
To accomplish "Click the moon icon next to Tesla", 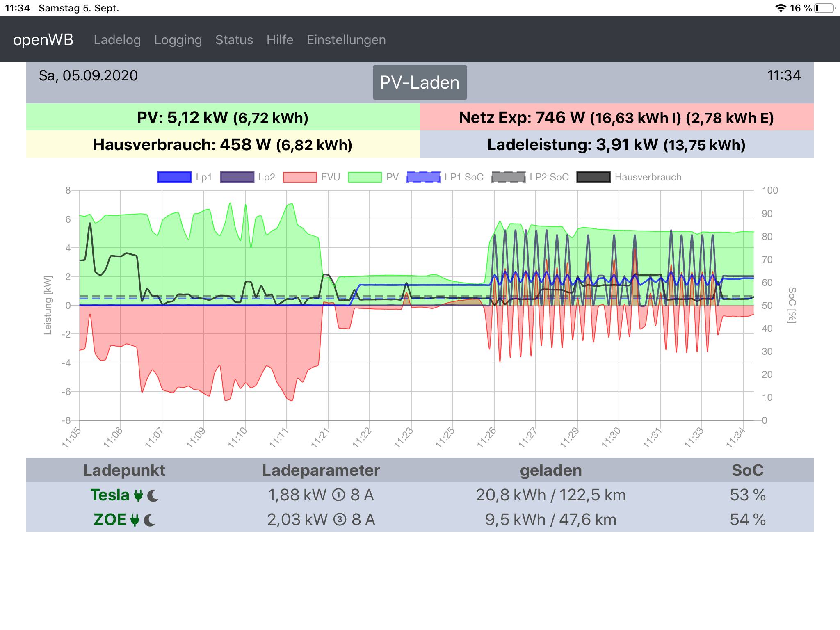I will [x=153, y=495].
